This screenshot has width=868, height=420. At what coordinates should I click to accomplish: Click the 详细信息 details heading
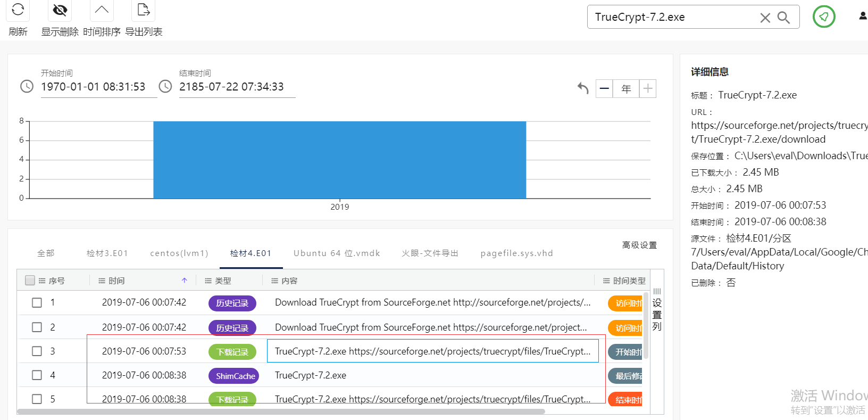tap(710, 72)
